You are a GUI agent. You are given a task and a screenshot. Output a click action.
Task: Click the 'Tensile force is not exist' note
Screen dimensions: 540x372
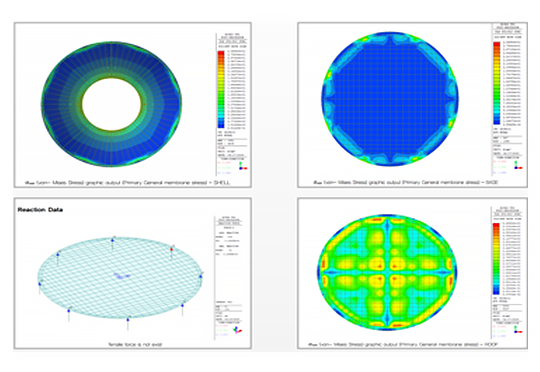[135, 344]
